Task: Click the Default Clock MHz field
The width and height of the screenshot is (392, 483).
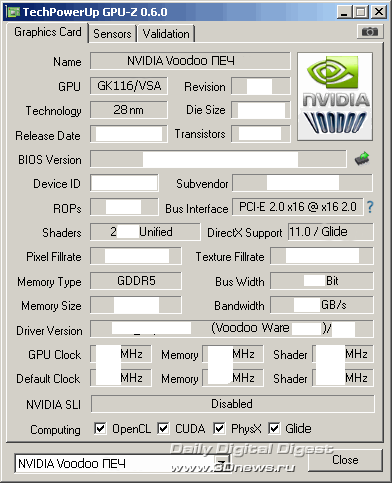Action: [121, 378]
